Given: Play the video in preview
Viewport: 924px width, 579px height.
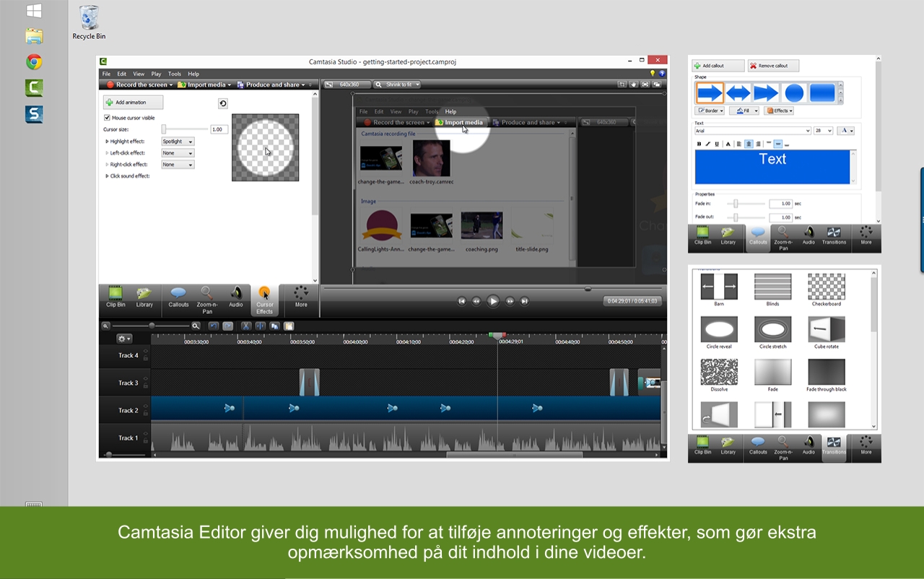Looking at the screenshot, I should [x=493, y=301].
